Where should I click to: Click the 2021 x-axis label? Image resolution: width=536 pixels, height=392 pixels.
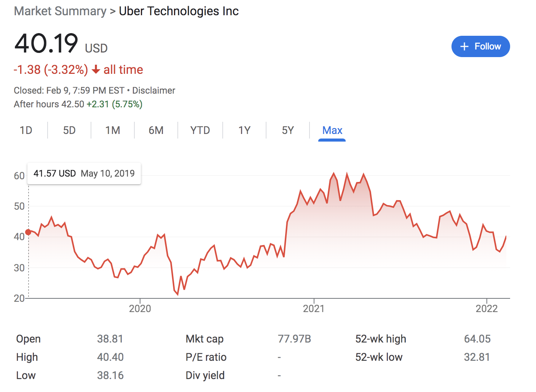coord(314,308)
